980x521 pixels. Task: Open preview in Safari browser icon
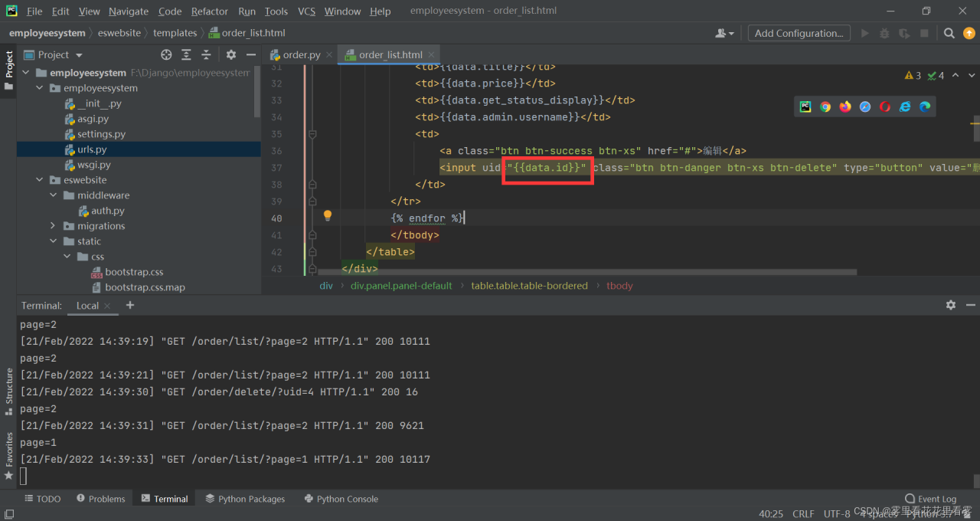[x=865, y=106]
